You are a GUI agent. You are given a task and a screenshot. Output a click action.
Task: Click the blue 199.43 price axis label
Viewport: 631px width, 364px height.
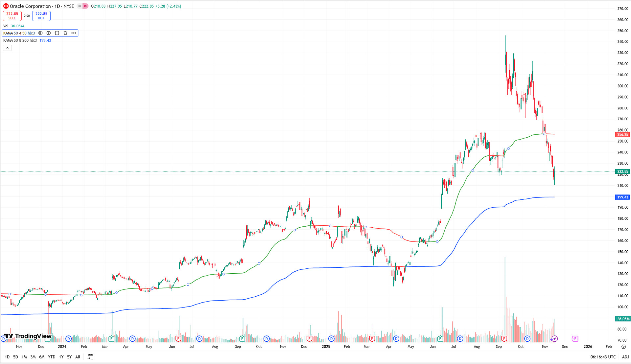[x=622, y=197]
